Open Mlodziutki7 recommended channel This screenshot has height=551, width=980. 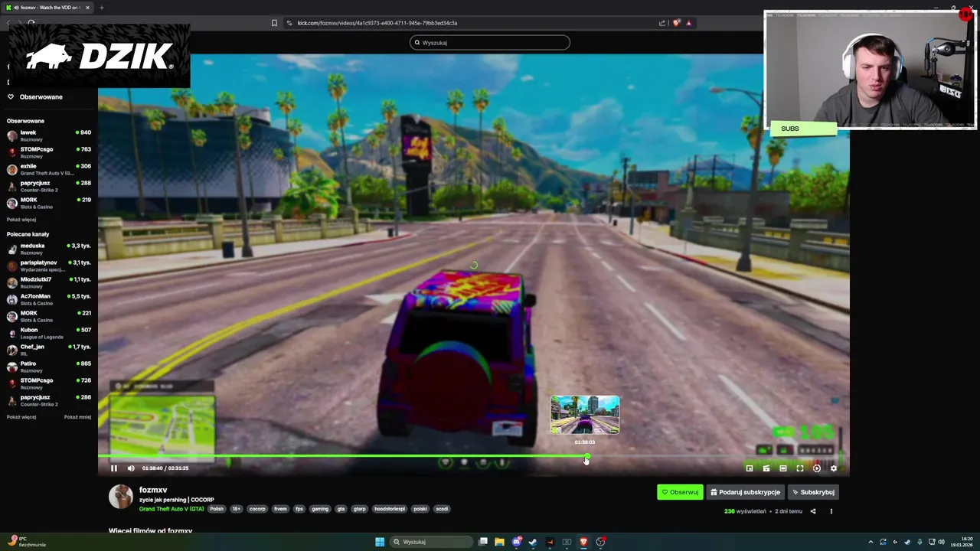49,282
